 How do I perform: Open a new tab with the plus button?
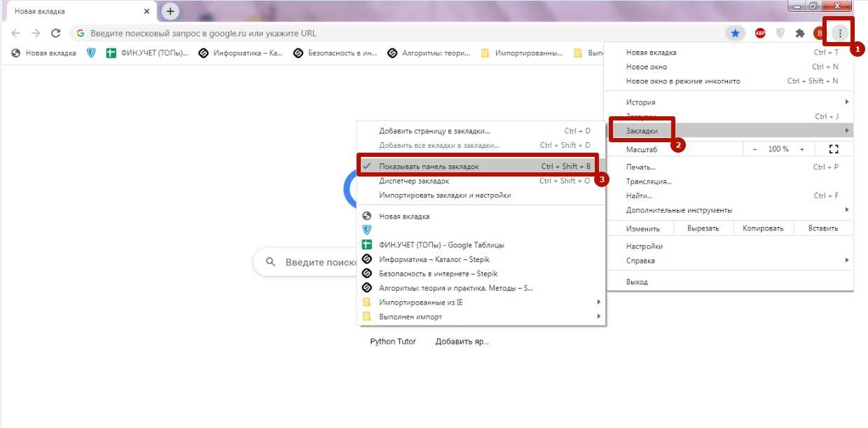(x=170, y=11)
